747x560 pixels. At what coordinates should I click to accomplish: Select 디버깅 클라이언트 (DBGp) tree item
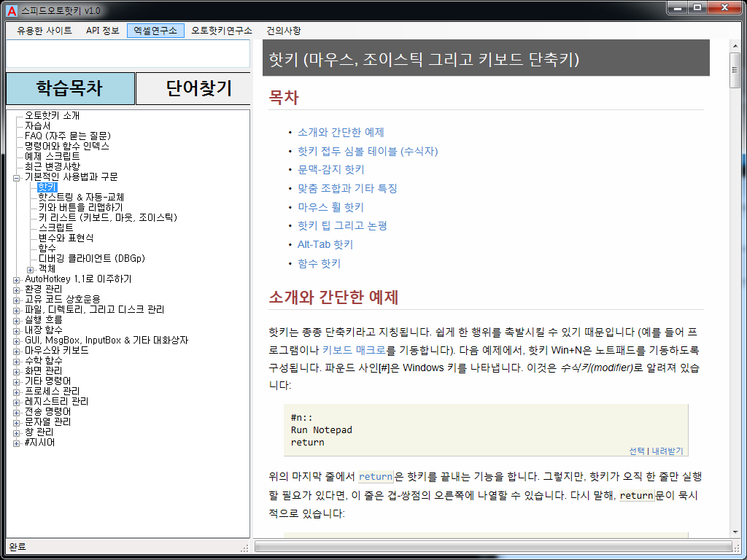point(92,259)
